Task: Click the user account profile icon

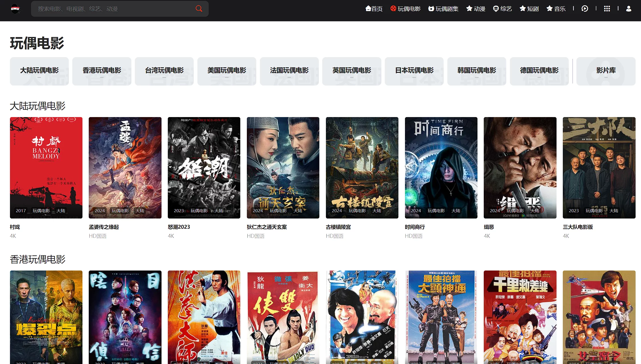Action: click(x=629, y=9)
